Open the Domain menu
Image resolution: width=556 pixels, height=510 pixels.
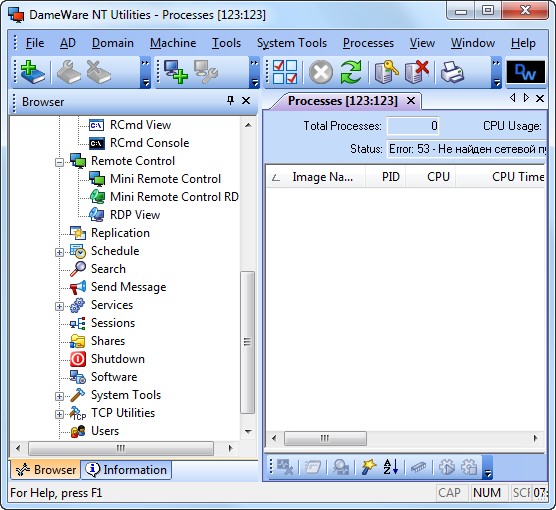click(113, 43)
